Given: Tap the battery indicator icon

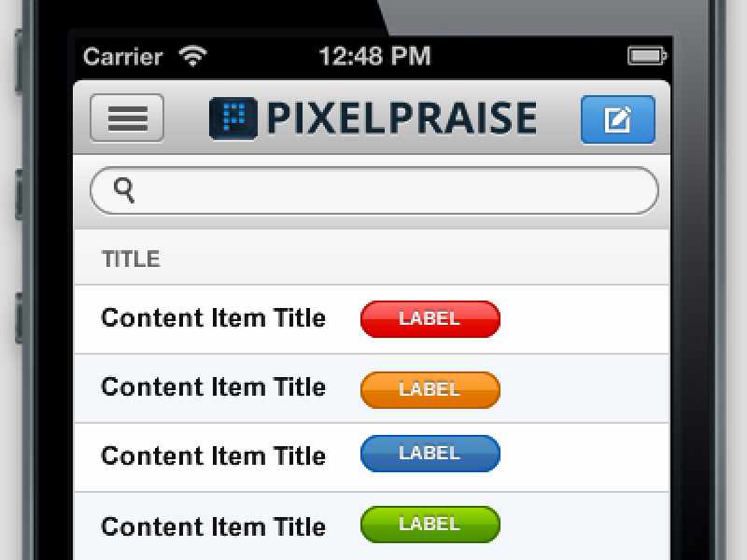Looking at the screenshot, I should click(x=645, y=56).
